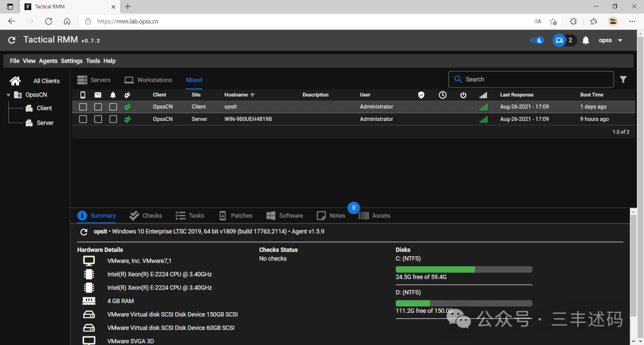Viewport: 644px width, 345px height.
Task: Open the View menu
Action: pyautogui.click(x=29, y=61)
